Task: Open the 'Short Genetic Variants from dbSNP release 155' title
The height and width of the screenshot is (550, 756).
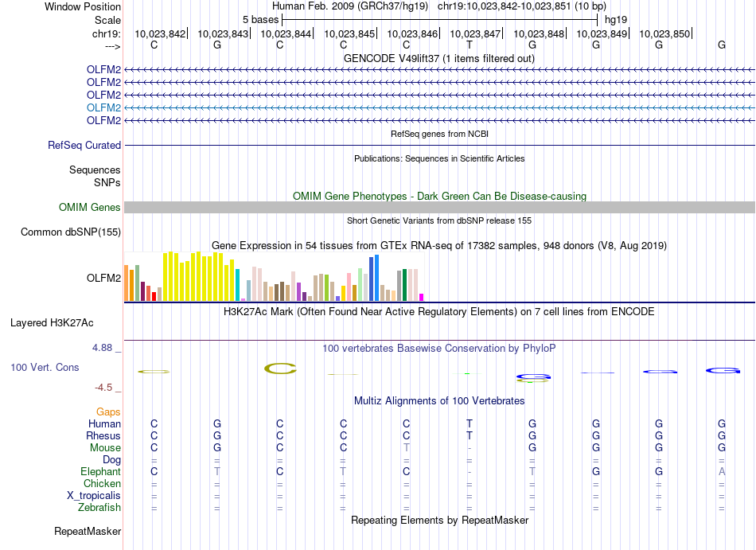Action: (439, 220)
